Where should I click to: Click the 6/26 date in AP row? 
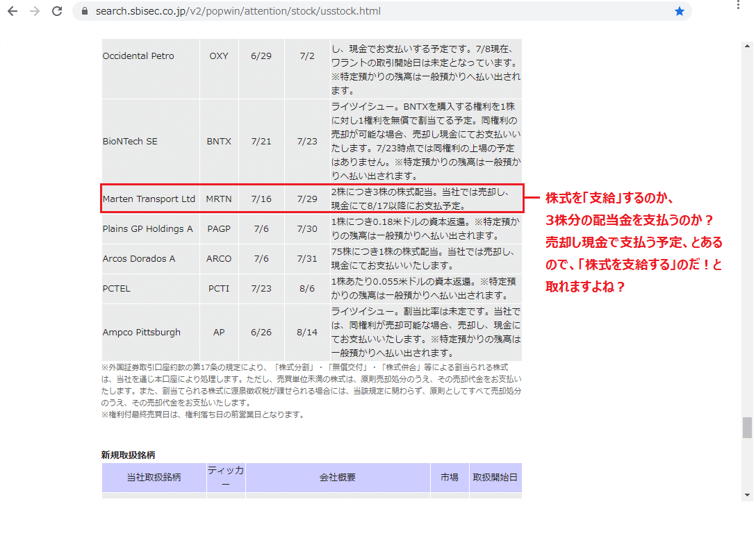click(x=261, y=333)
